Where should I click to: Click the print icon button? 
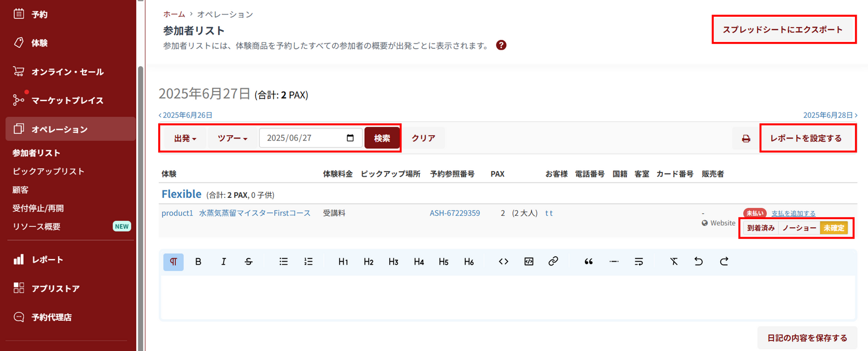[746, 138]
